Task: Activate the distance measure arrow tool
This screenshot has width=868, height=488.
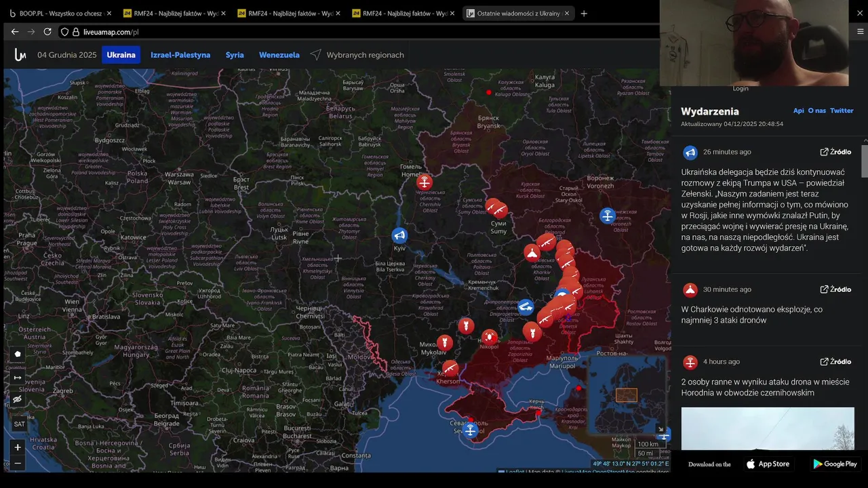Action: point(18,378)
